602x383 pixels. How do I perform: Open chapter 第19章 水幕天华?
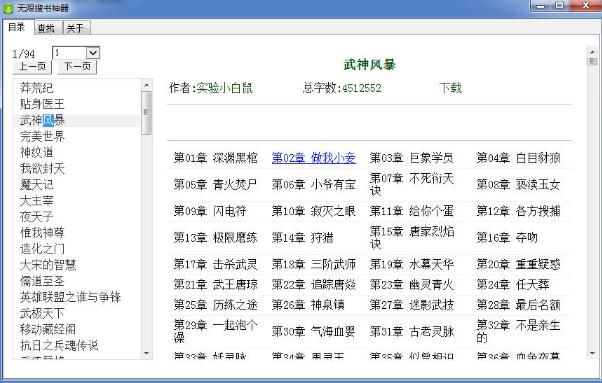412,264
